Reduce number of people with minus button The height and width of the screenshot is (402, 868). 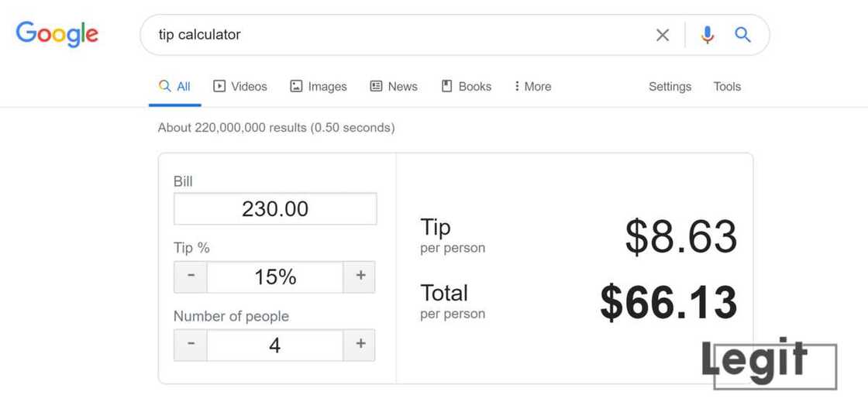click(x=191, y=345)
